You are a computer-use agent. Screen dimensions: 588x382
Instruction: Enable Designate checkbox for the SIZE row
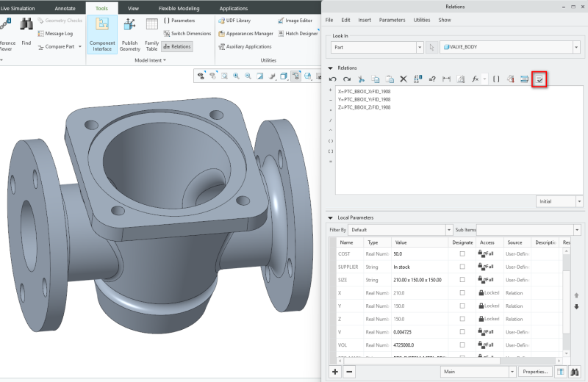(x=462, y=280)
